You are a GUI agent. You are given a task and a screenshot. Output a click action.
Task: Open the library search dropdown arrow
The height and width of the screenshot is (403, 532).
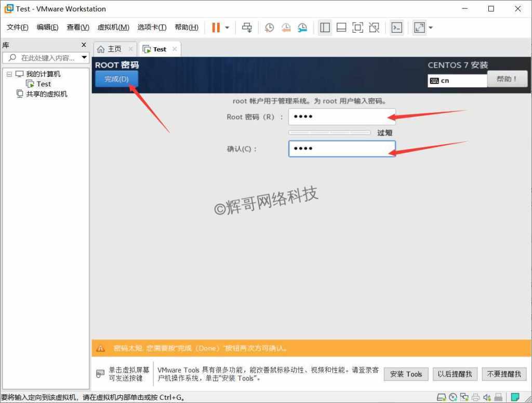click(84, 57)
